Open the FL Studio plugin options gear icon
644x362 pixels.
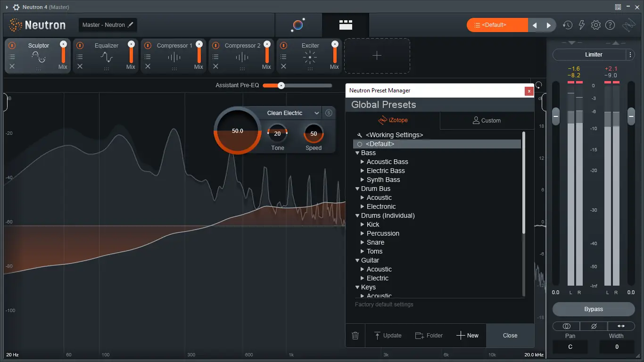coord(16,7)
